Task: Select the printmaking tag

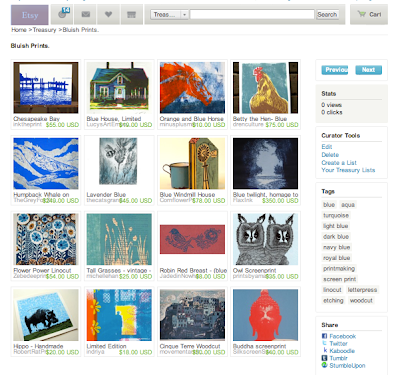Action: [x=339, y=269]
